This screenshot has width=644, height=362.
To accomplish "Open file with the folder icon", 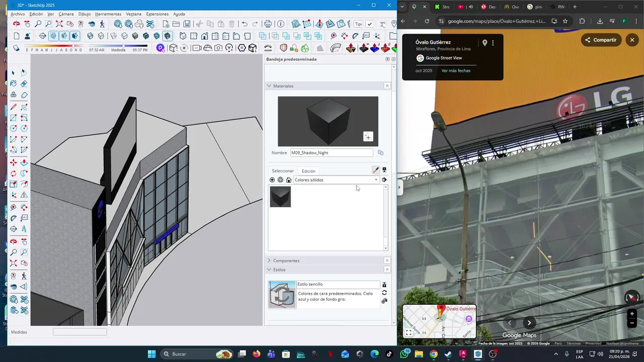I will click(x=176, y=24).
